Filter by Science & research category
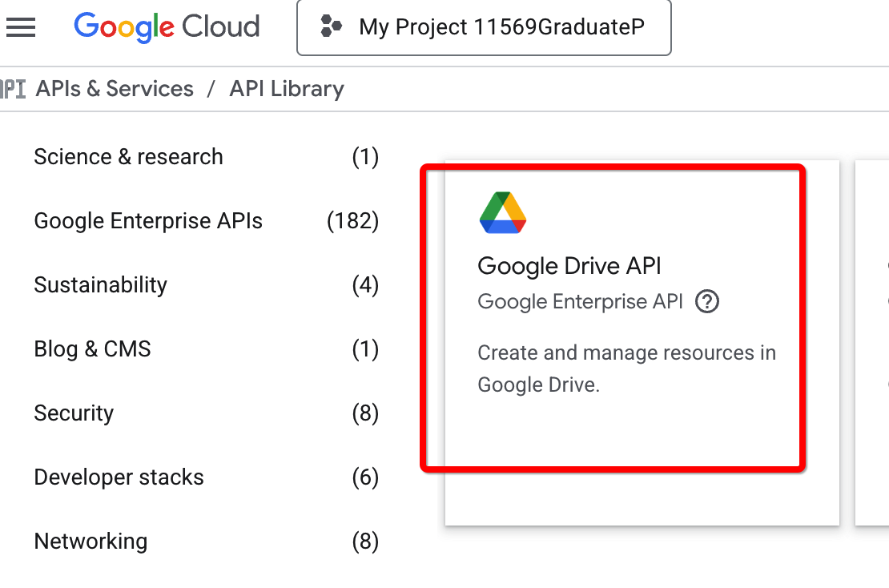 point(207,157)
